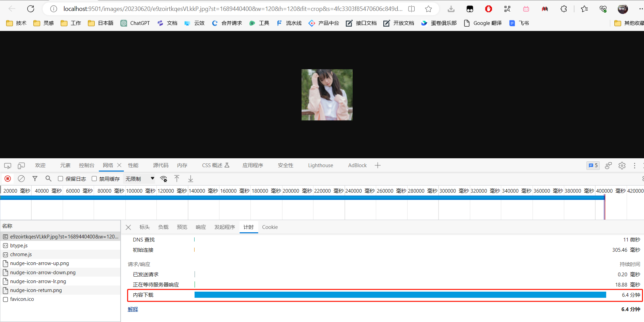The width and height of the screenshot is (644, 322).
Task: Open network conditions settings icon
Action: coord(164,178)
